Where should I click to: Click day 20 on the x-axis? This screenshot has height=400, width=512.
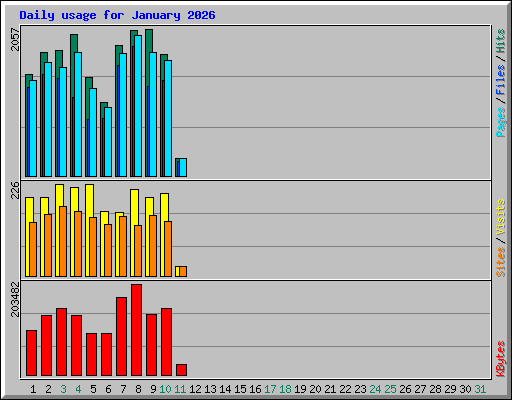tap(315, 389)
